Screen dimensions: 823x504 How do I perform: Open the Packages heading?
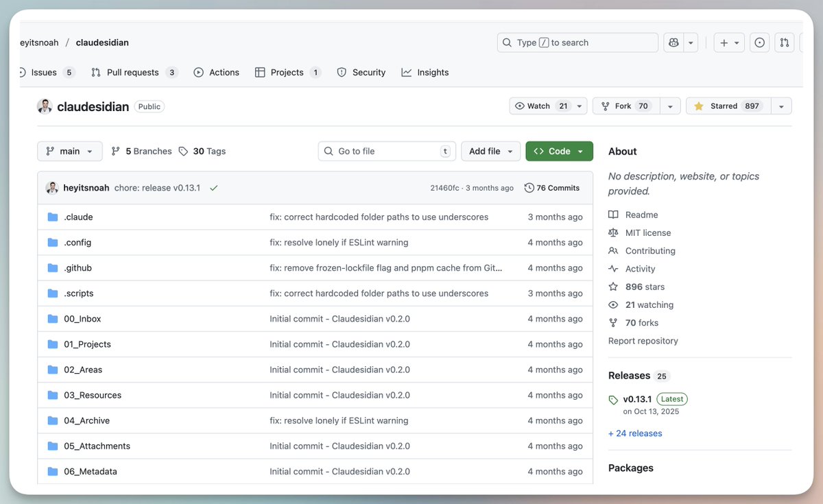tap(631, 468)
